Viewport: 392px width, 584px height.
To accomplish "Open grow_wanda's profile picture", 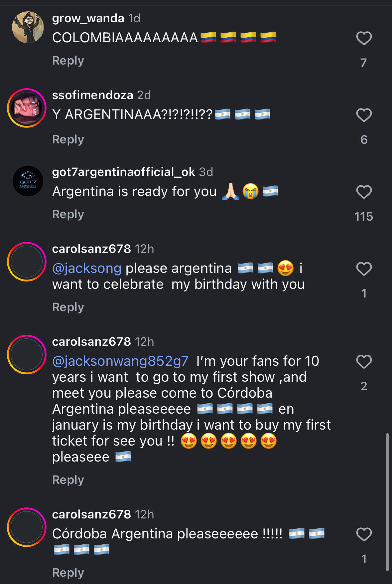I will click(x=28, y=27).
